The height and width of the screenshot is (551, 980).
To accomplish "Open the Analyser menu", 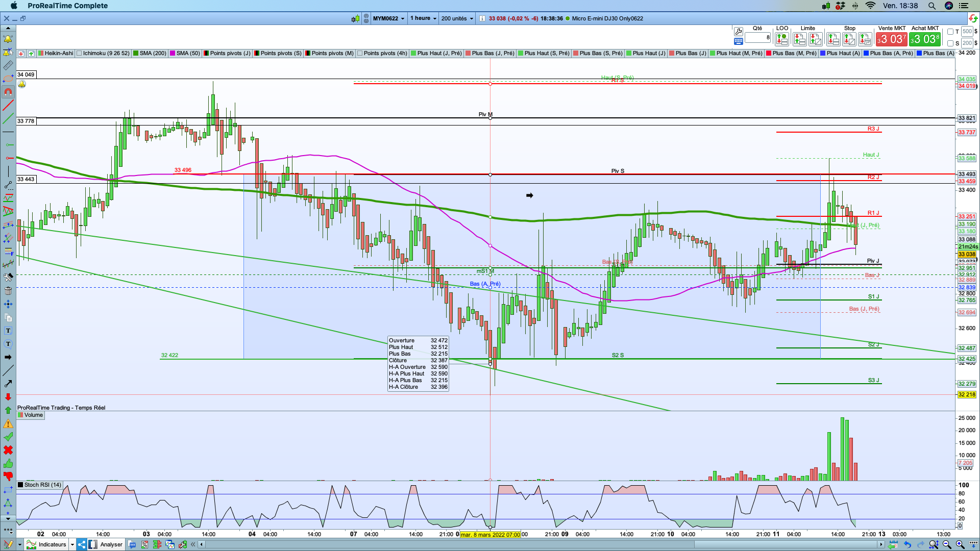I will click(110, 544).
